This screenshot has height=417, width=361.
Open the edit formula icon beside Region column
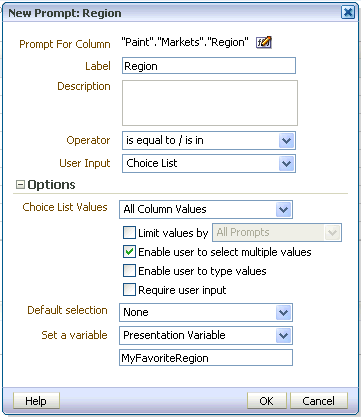(x=263, y=42)
